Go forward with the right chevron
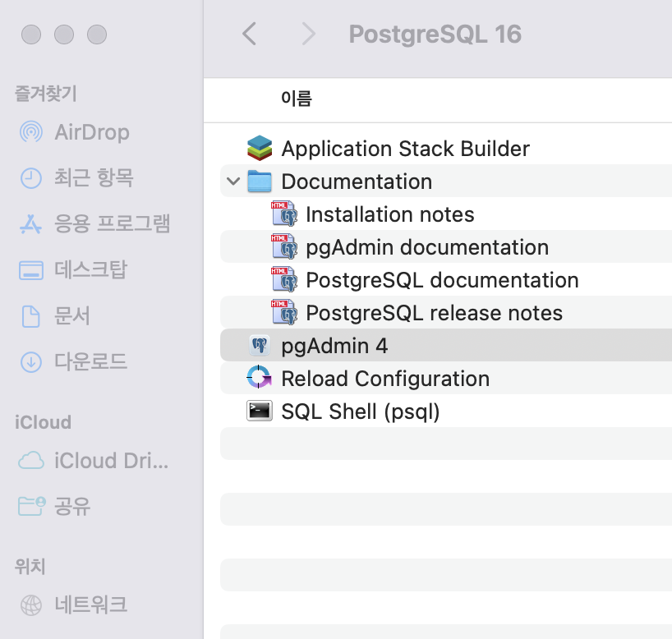672x639 pixels. (x=309, y=34)
